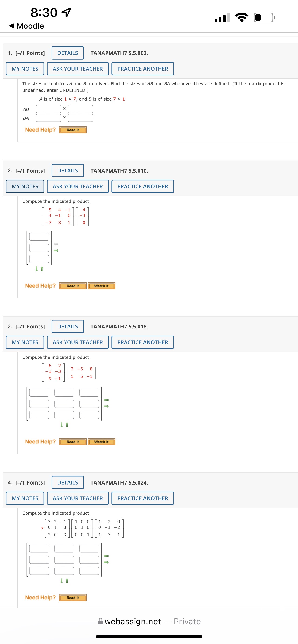Screen dimensions: 298x644
Task: Tap the lock icon beside webassign.net
Action: point(100,621)
